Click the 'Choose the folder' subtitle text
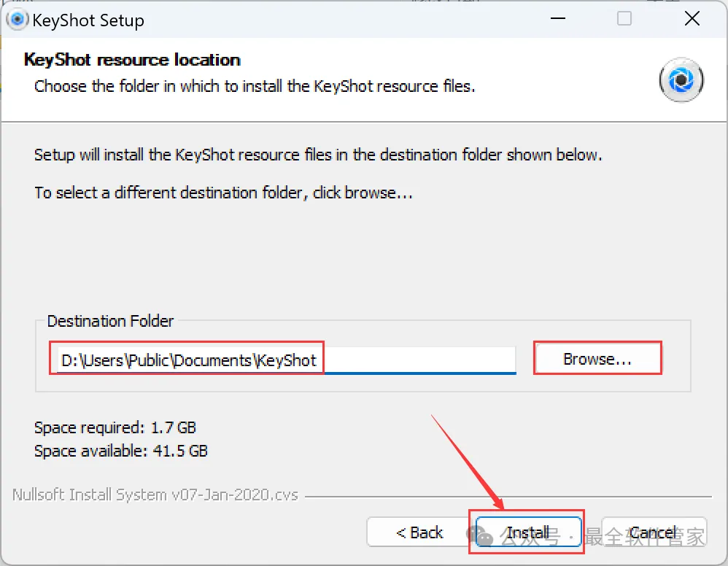This screenshot has width=728, height=566. pos(255,86)
